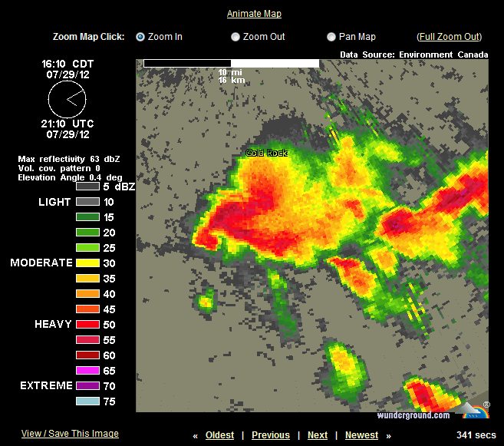Image resolution: width=504 pixels, height=446 pixels.
Task: Click the 20 dBZ green swatch
Action: coord(87,233)
